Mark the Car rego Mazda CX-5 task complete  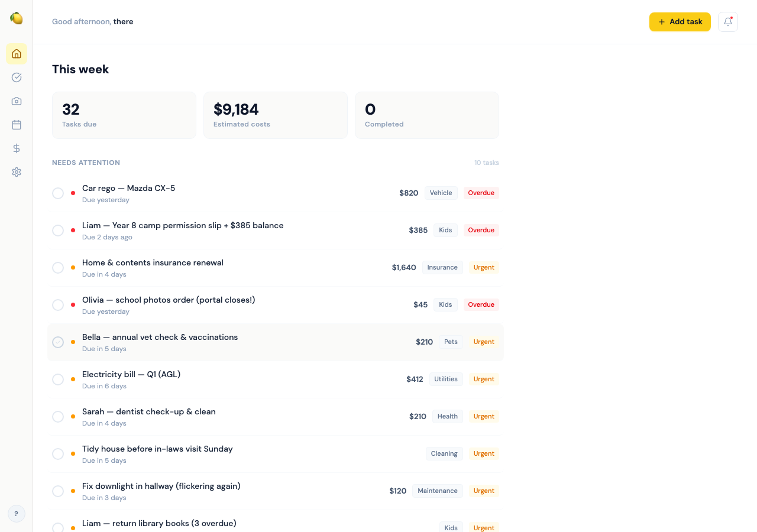tap(58, 193)
